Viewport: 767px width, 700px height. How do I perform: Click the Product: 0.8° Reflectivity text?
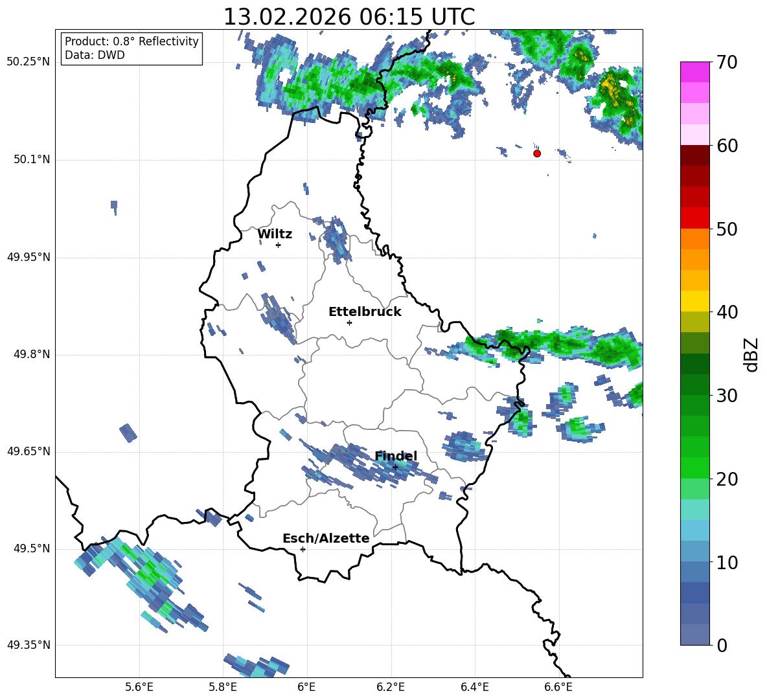pos(132,41)
